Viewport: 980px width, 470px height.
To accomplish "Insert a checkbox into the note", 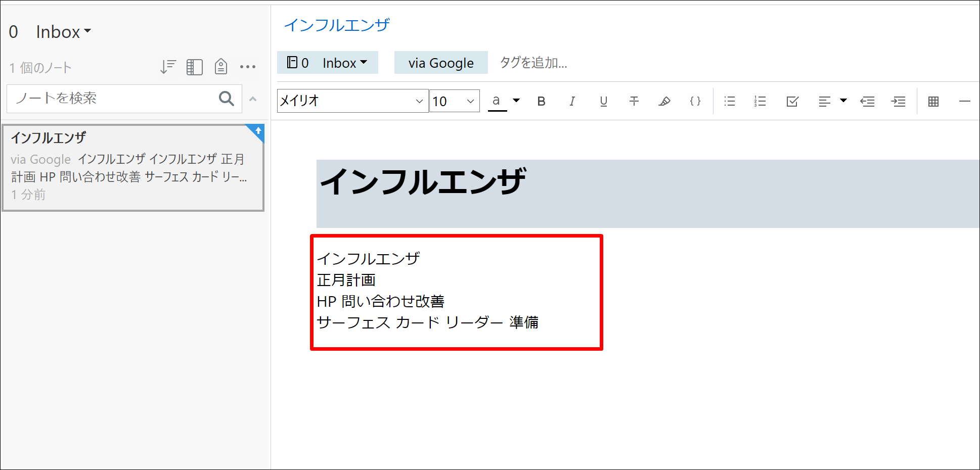I will click(x=792, y=101).
